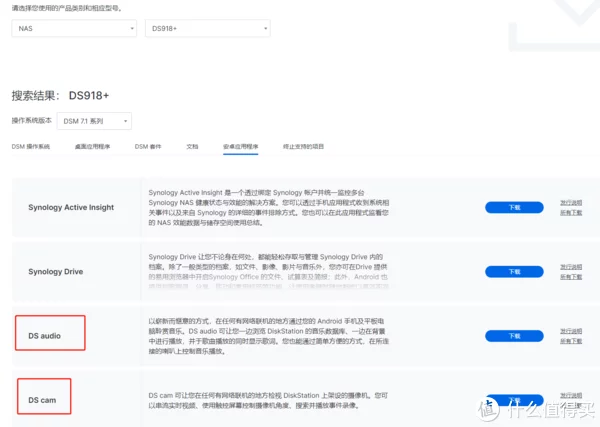Click the DS cam title
600x427 pixels.
click(x=42, y=400)
